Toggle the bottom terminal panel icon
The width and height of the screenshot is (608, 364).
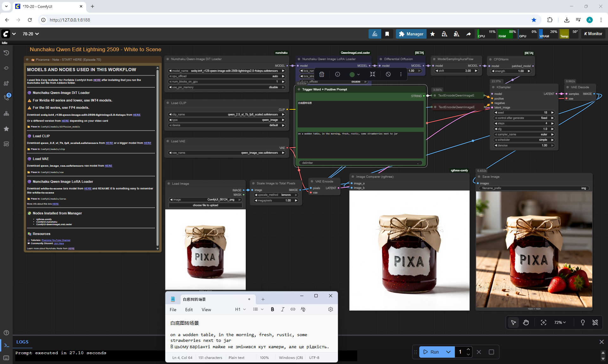(7, 345)
